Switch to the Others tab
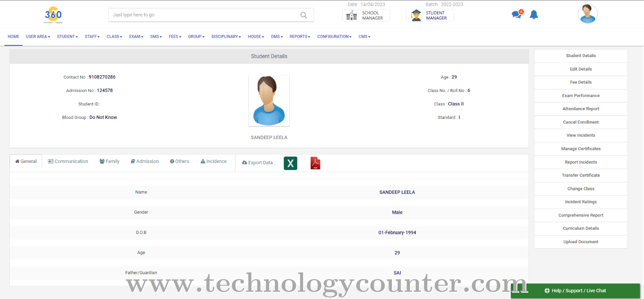The height and width of the screenshot is (299, 644). coord(179,161)
